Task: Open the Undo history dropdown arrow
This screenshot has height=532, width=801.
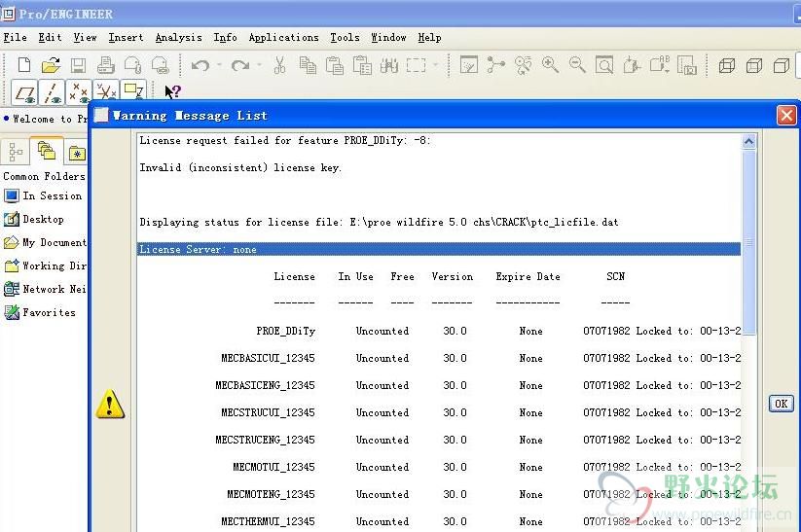Action: coord(219,65)
